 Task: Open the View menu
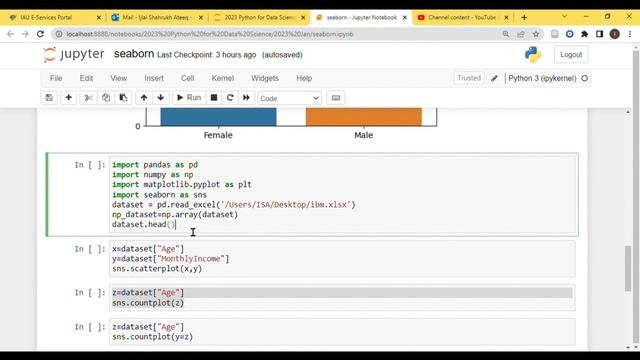tap(118, 78)
